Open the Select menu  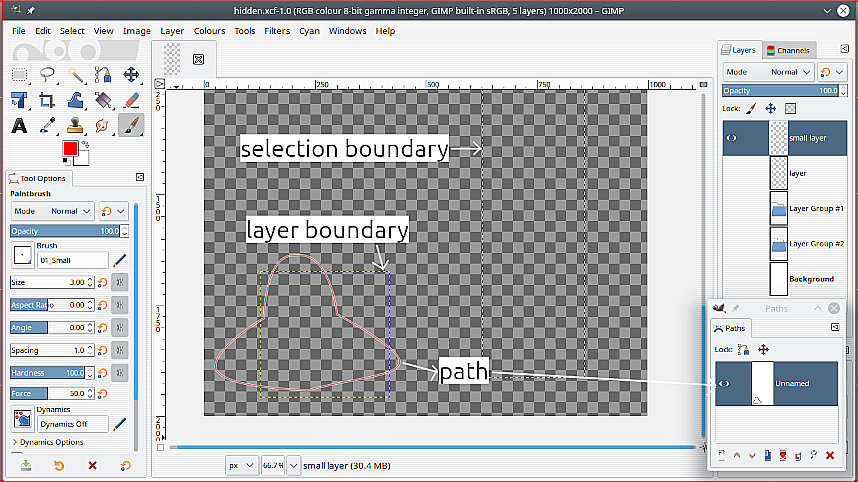pyautogui.click(x=72, y=31)
